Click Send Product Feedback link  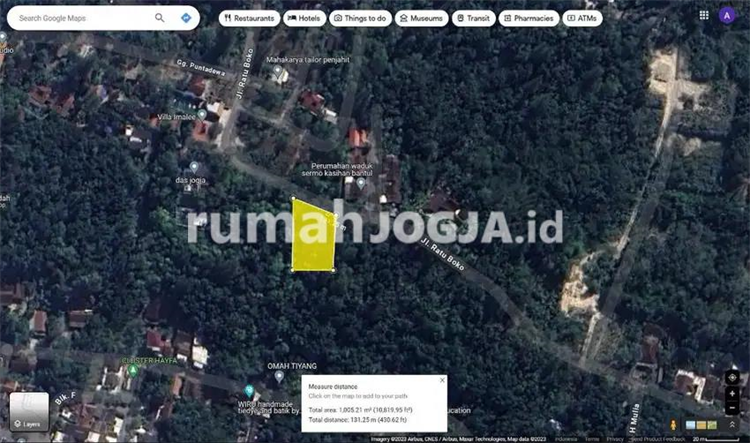pyautogui.click(x=658, y=439)
